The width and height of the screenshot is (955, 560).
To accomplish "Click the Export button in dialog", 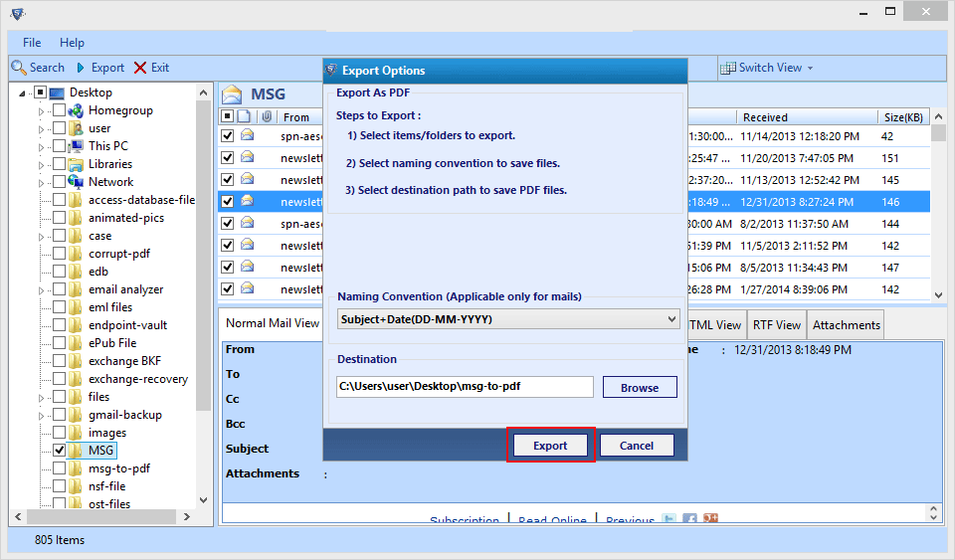I will pyautogui.click(x=550, y=446).
